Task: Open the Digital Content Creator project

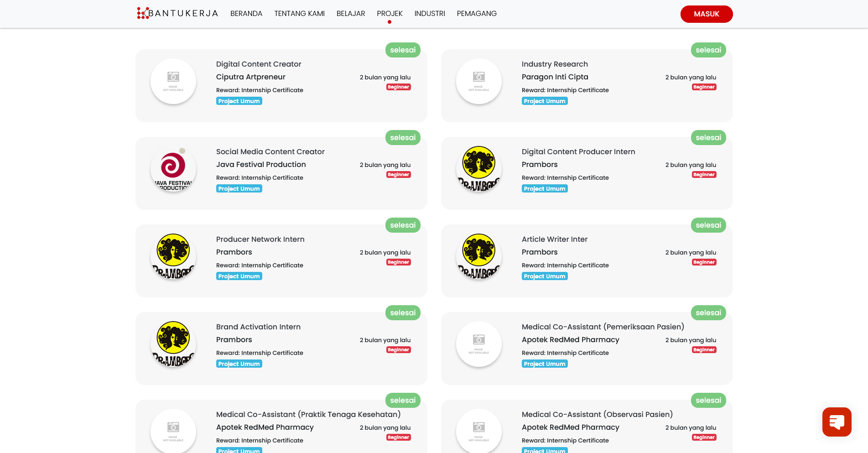Action: (x=259, y=64)
